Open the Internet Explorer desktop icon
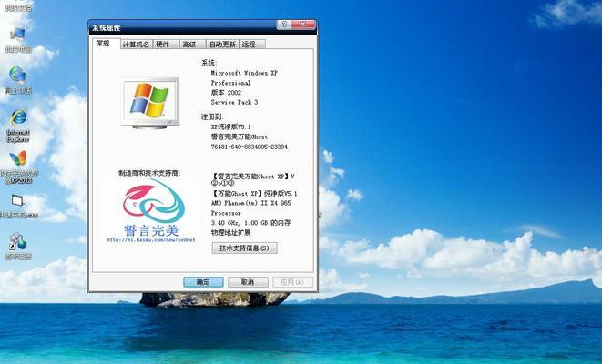The image size is (602, 364). 18,126
